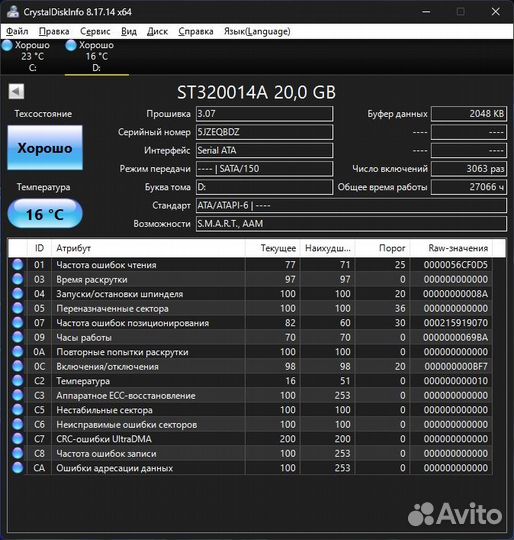Click the buffer size field 2048 KB
514x540 pixels.
pos(469,114)
